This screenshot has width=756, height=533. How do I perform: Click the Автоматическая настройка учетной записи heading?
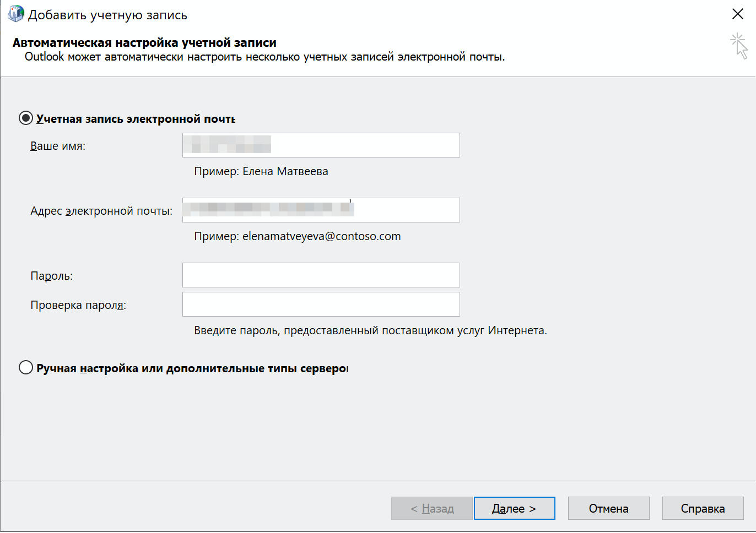(x=144, y=42)
